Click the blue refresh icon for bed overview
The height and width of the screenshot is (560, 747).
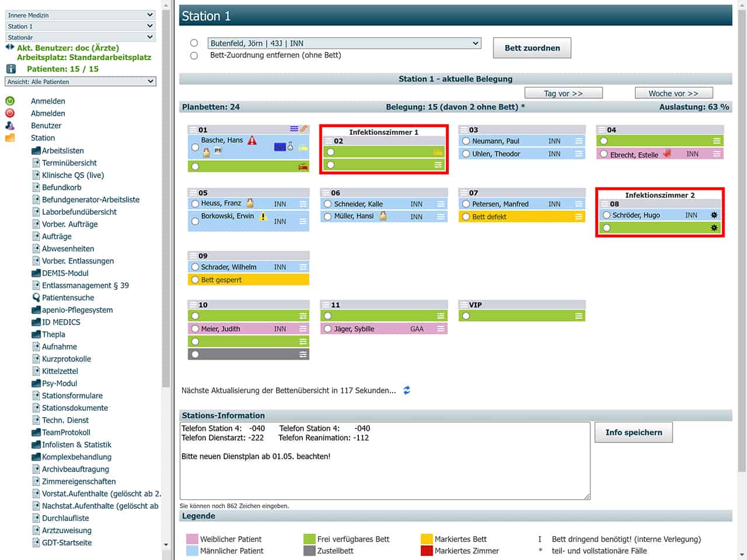(x=407, y=390)
